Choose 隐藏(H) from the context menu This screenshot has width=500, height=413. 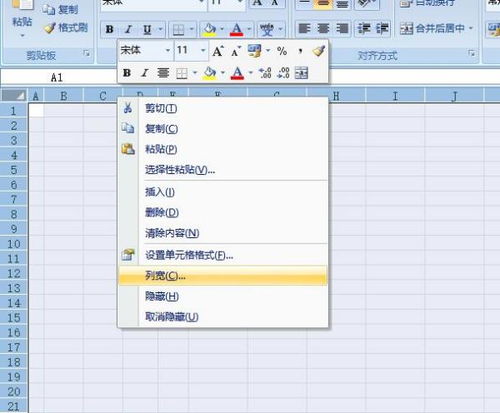(x=223, y=296)
